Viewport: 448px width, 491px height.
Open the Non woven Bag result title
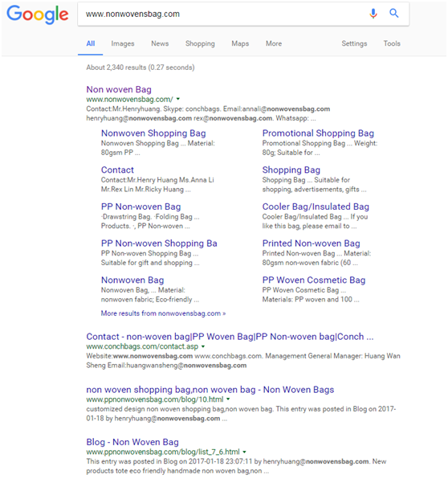(119, 89)
